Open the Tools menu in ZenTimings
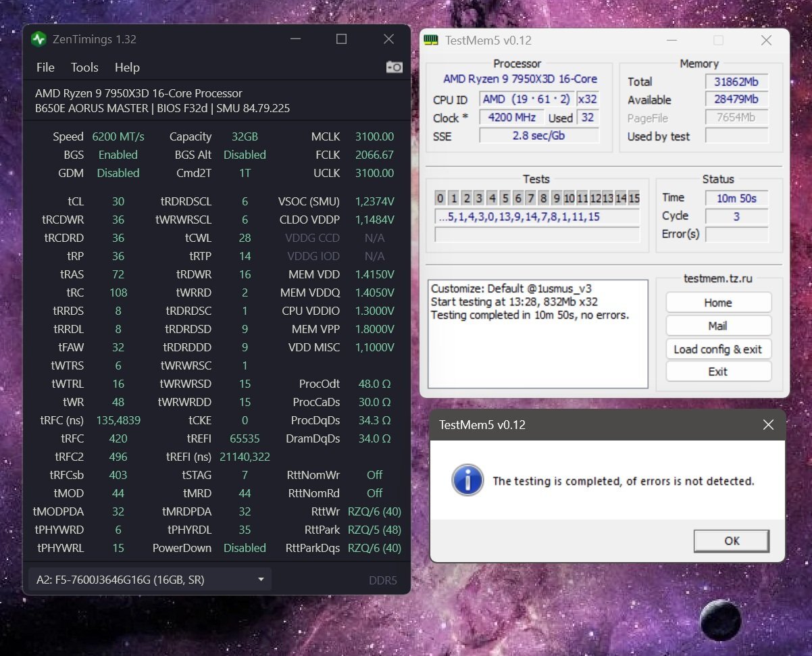This screenshot has height=656, width=812. pos(84,67)
